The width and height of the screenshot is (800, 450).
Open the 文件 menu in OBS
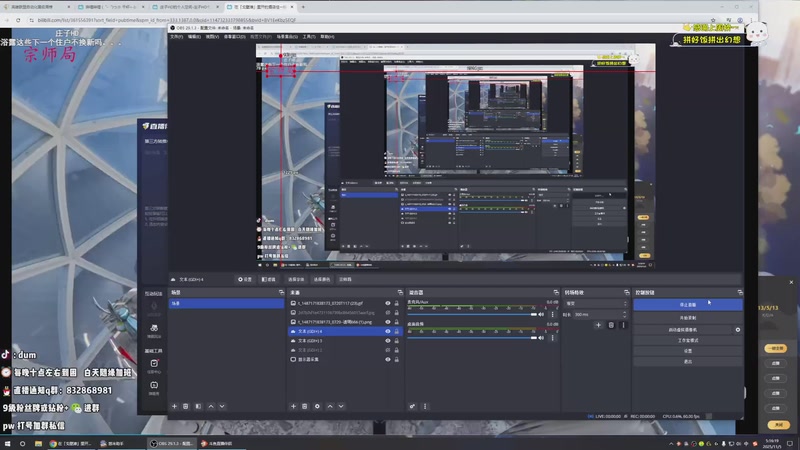pos(177,36)
